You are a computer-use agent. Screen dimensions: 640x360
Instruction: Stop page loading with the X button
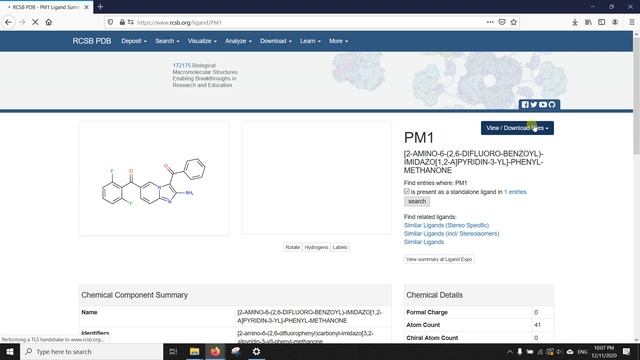click(35, 22)
